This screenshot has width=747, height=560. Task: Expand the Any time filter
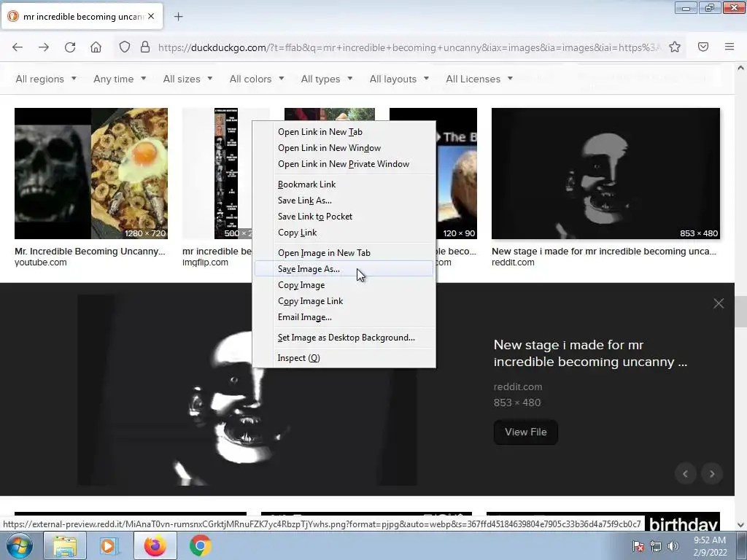[x=120, y=79]
